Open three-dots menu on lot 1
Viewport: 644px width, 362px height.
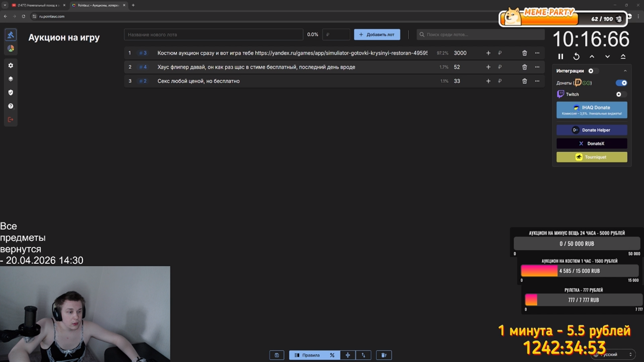coord(537,53)
